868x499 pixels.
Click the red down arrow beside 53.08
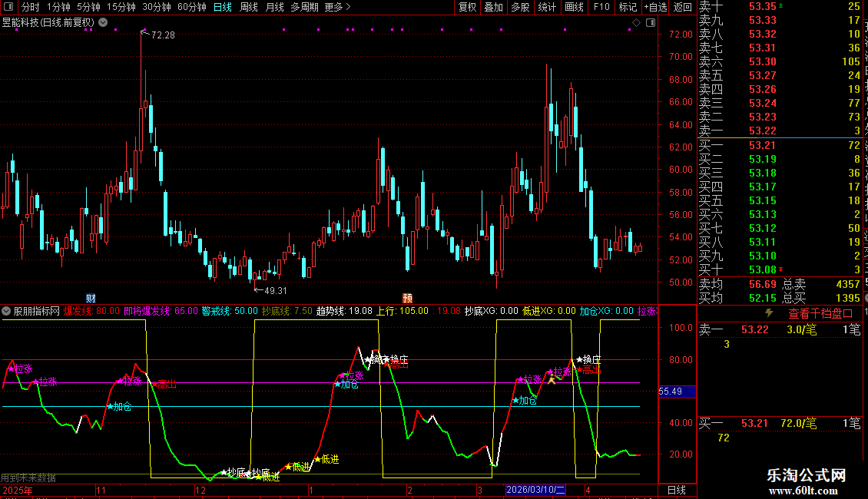tap(781, 269)
